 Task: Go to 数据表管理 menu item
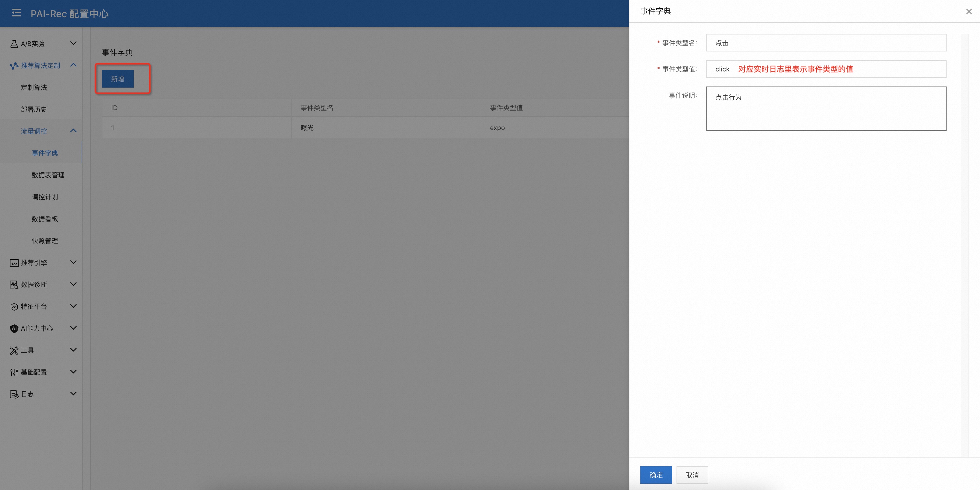(41, 175)
